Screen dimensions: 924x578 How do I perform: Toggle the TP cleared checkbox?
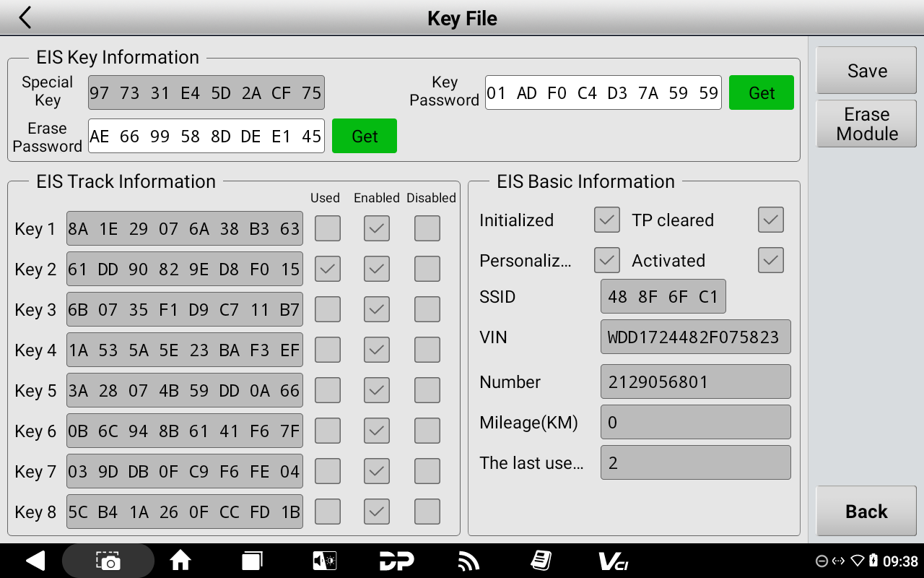click(771, 220)
